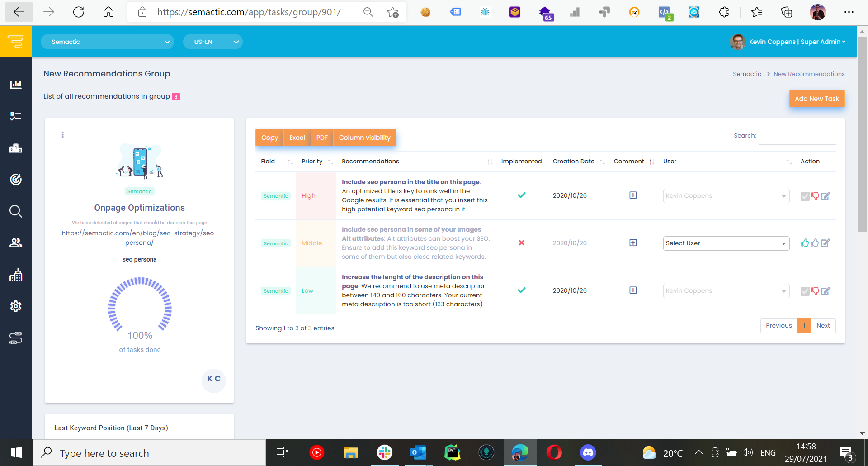Image resolution: width=868 pixels, height=466 pixels.
Task: Click the Add New Task button
Action: (817, 98)
